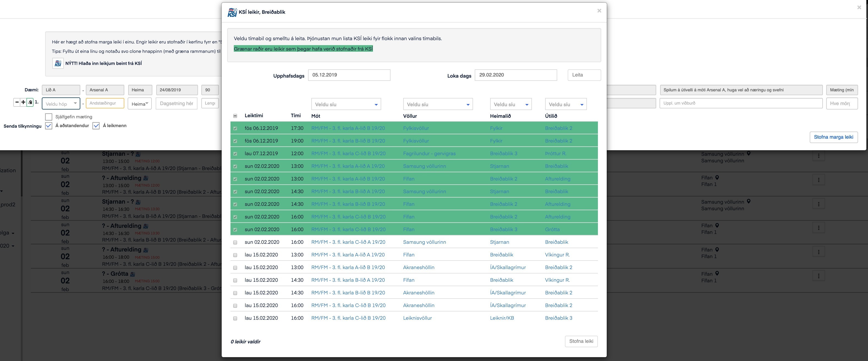Click the KSÍ logo icon beside NÝTT
868x361 pixels.
click(58, 63)
